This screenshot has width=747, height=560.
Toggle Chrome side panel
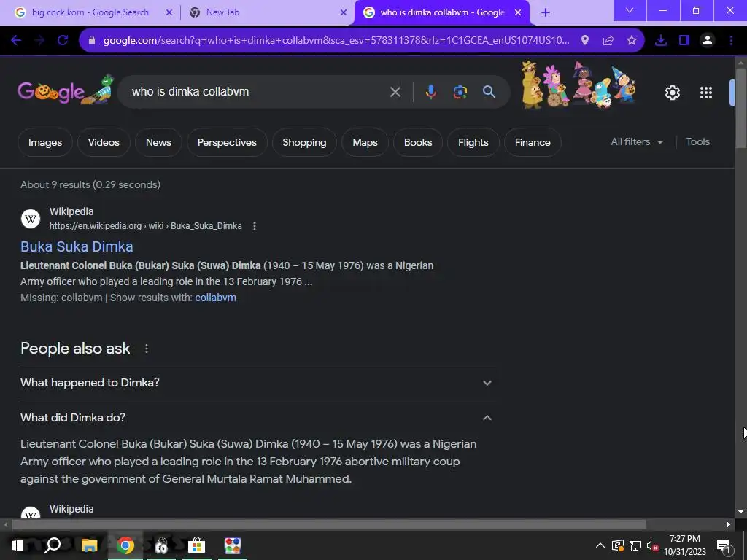684,41
